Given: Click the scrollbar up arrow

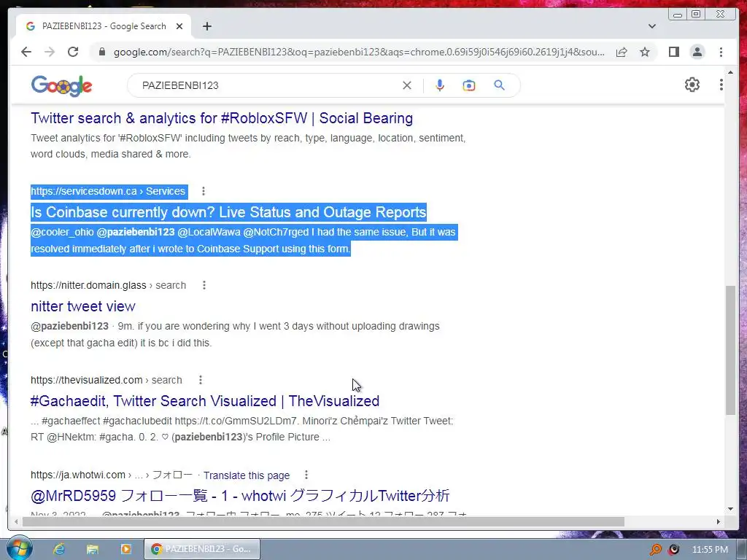Looking at the screenshot, I should (730, 72).
